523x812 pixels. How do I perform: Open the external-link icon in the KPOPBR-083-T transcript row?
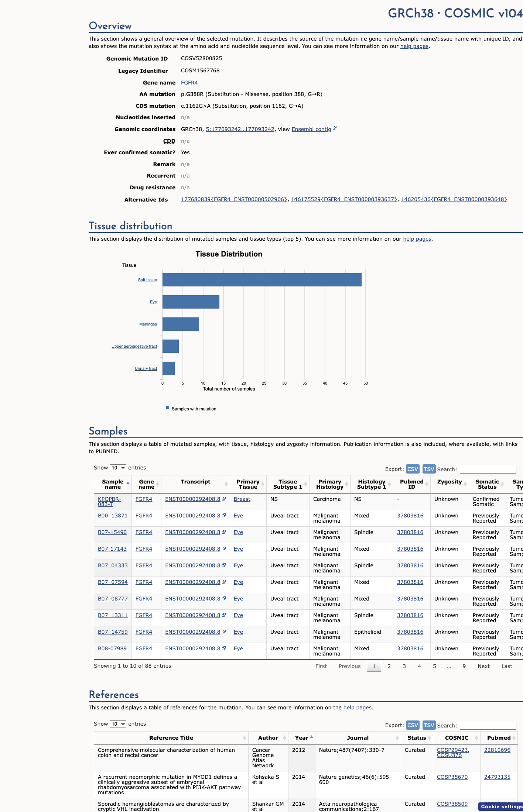[224, 499]
